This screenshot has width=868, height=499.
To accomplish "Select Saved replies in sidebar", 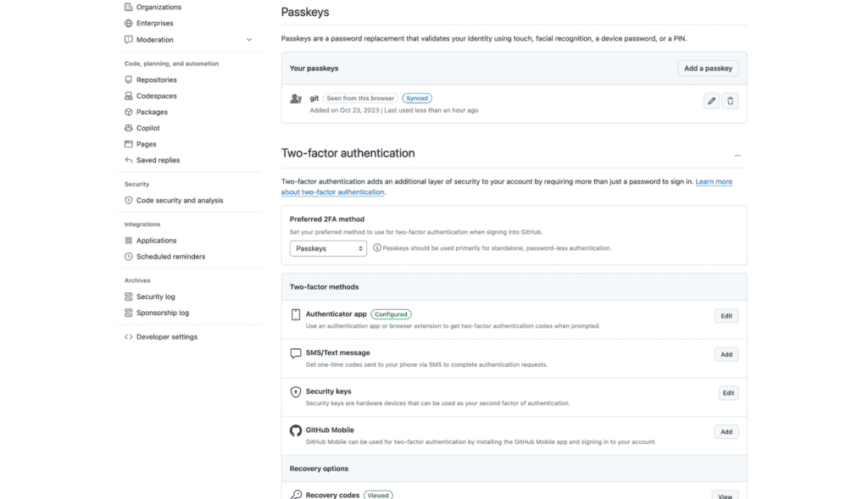I will [158, 160].
